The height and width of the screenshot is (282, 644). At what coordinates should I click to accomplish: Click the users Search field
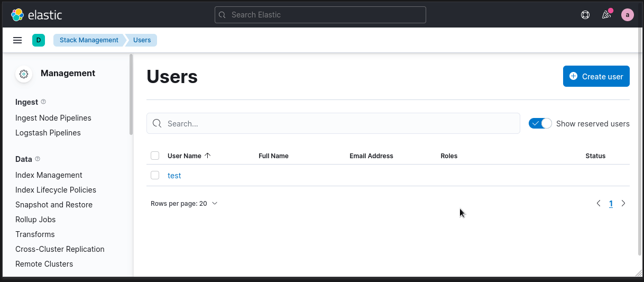click(x=333, y=123)
